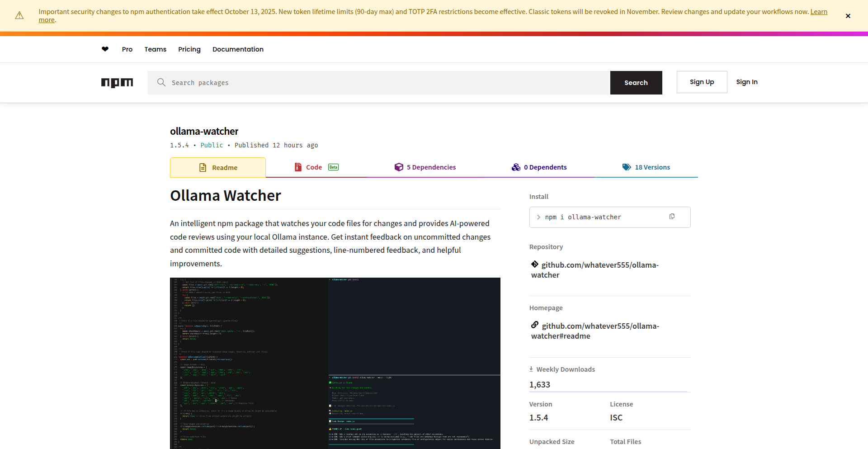Click Teams in the top navigation
The image size is (868, 449).
(x=155, y=49)
